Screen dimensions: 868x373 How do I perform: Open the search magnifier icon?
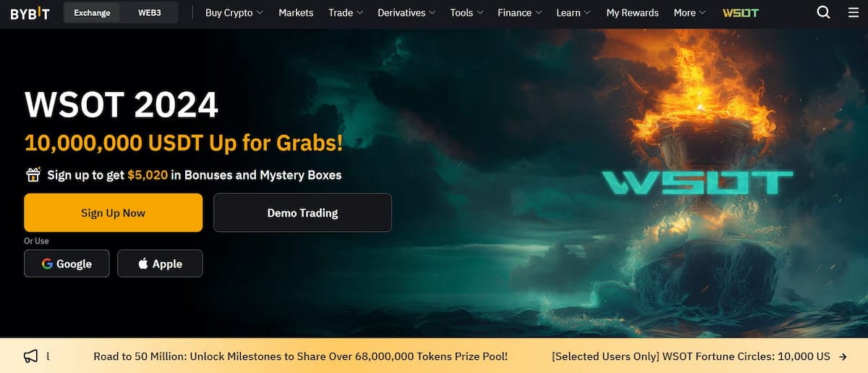tap(823, 12)
